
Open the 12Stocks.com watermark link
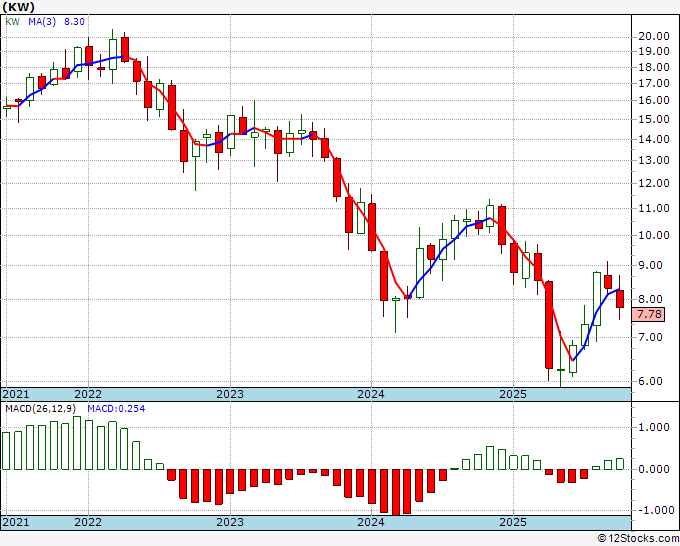pos(638,538)
